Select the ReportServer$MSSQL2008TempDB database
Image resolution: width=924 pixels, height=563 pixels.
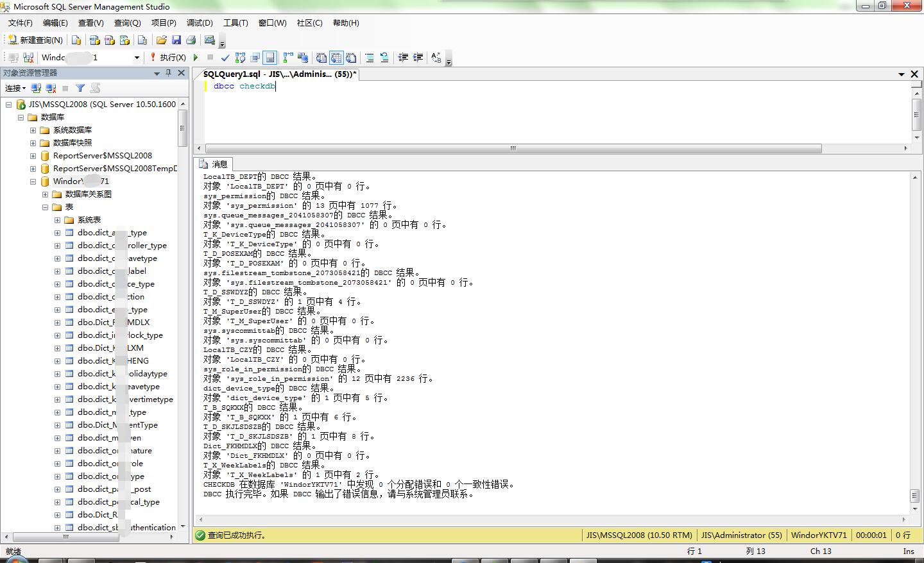click(115, 168)
